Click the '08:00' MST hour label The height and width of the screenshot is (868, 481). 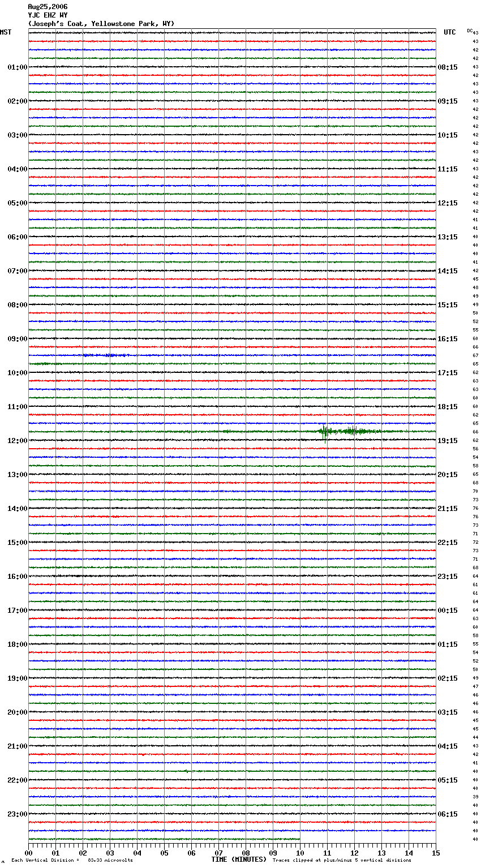click(18, 305)
